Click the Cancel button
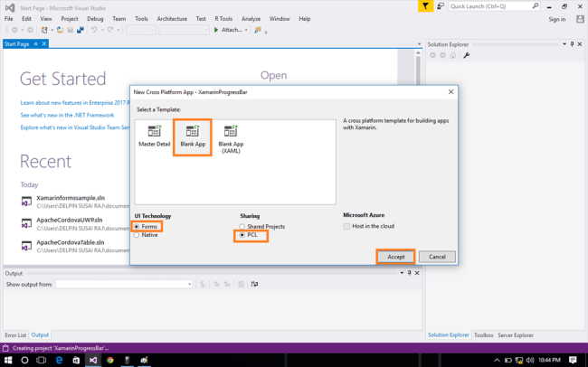Image resolution: width=588 pixels, height=367 pixels. [437, 257]
